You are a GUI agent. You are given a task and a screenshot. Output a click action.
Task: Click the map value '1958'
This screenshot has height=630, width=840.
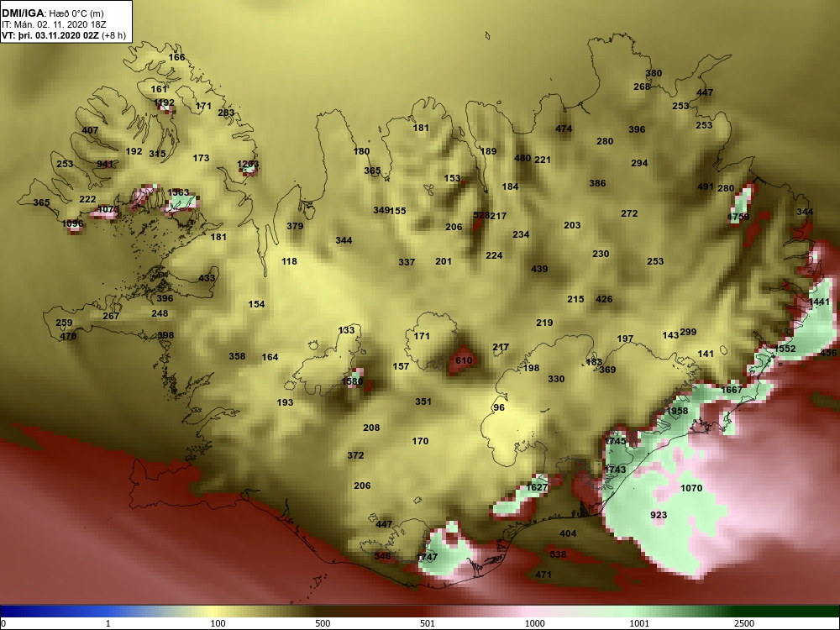coord(676,412)
